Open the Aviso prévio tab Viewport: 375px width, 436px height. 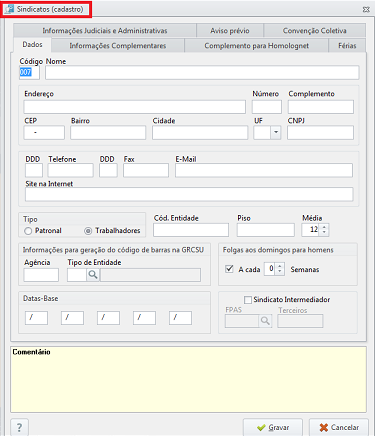230,31
